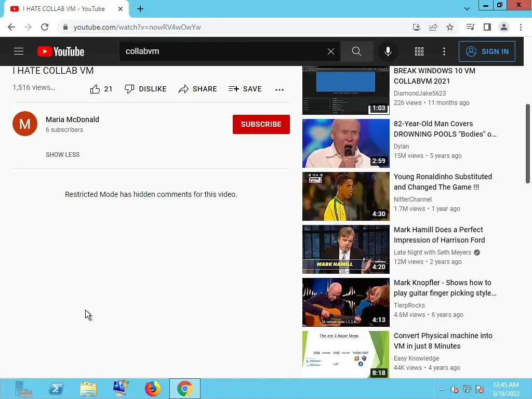Click the Dylan channel name

(402, 146)
